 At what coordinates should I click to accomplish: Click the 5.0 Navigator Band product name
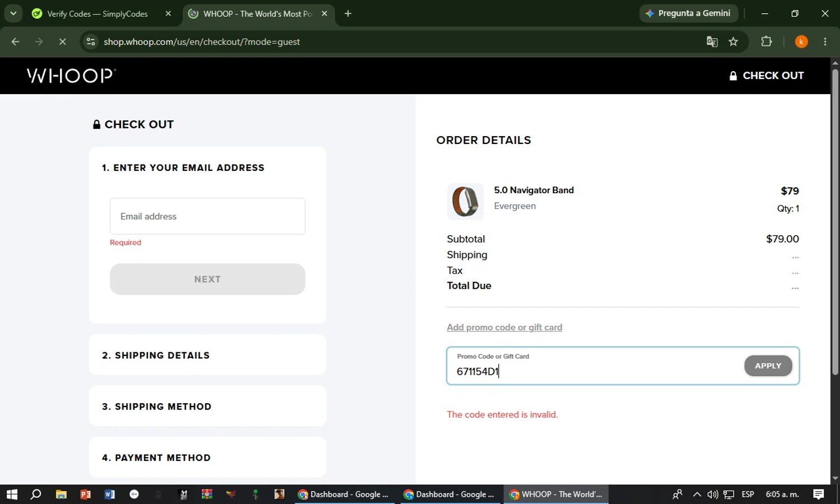(534, 190)
